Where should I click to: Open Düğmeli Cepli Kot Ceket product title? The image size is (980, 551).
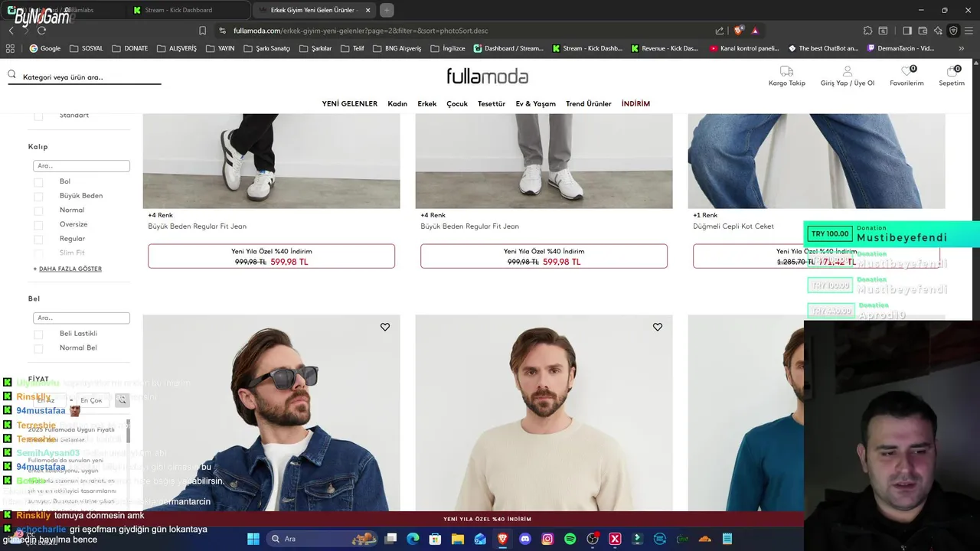pos(733,227)
